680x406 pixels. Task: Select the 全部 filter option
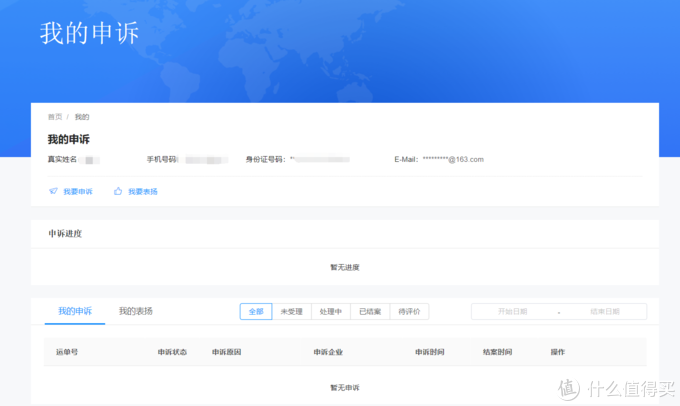(256, 311)
